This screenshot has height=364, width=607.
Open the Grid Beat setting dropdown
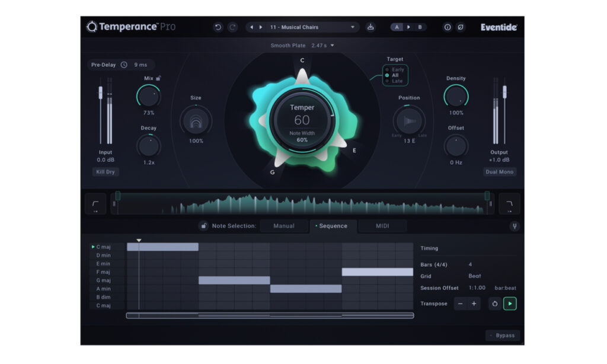[x=475, y=276]
